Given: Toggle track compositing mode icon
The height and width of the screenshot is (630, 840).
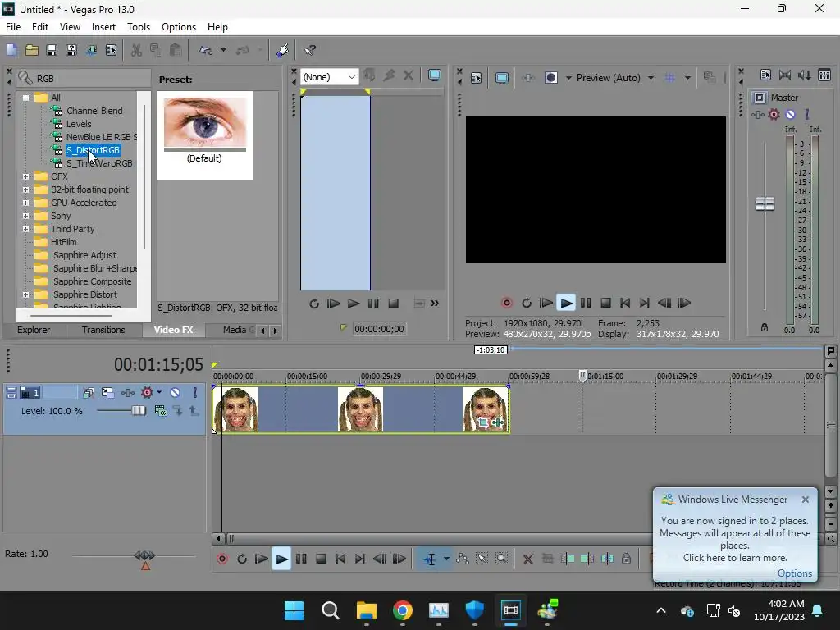Looking at the screenshot, I should tap(160, 411).
